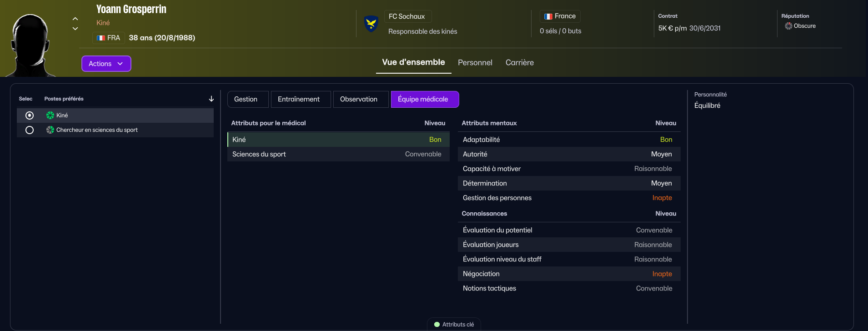The height and width of the screenshot is (331, 868).
Task: Open the Carrière tab
Action: pos(519,63)
